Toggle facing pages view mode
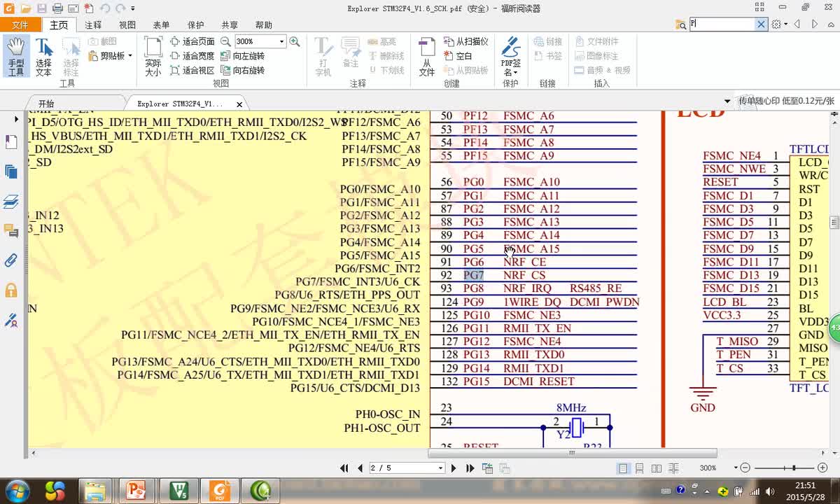 pos(657,468)
